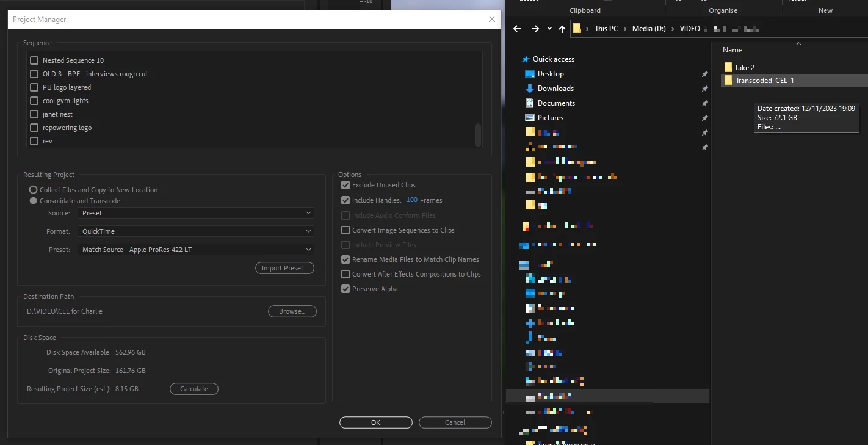The image size is (868, 445).
Task: Click Disk Space Available 562.96 GB value
Action: pos(131,352)
